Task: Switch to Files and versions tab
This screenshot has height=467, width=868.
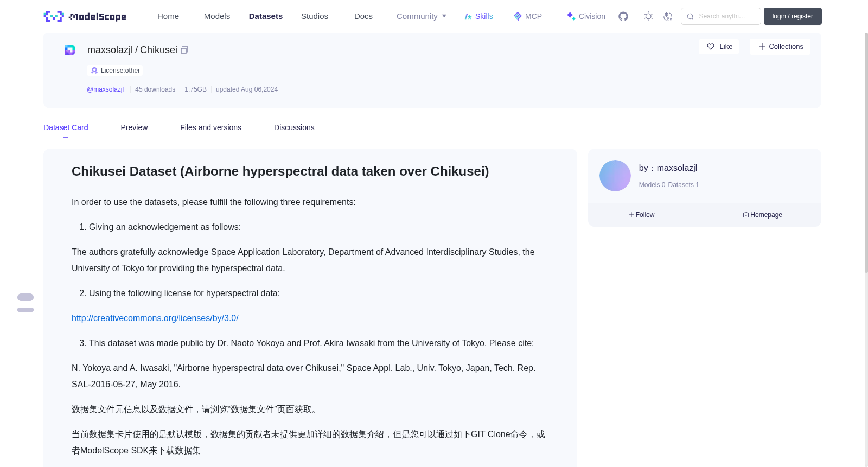Action: click(210, 127)
